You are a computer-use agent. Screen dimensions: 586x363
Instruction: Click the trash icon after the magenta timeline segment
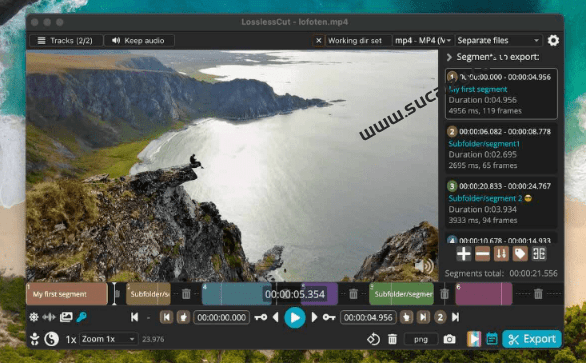tap(538, 294)
